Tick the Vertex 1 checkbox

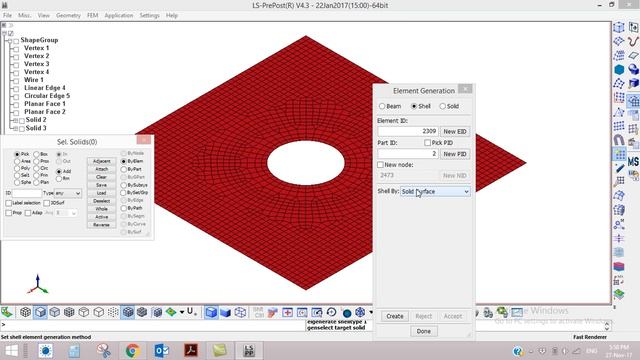tap(16, 49)
